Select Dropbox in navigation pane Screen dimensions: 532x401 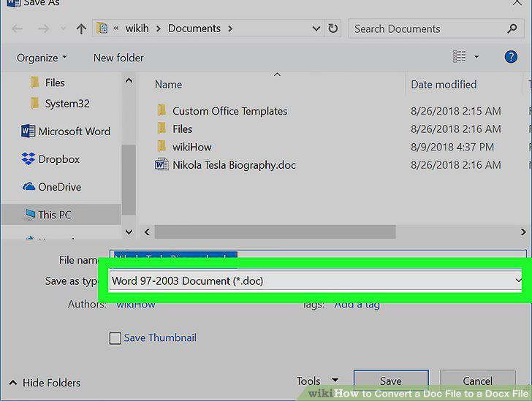(x=50, y=159)
